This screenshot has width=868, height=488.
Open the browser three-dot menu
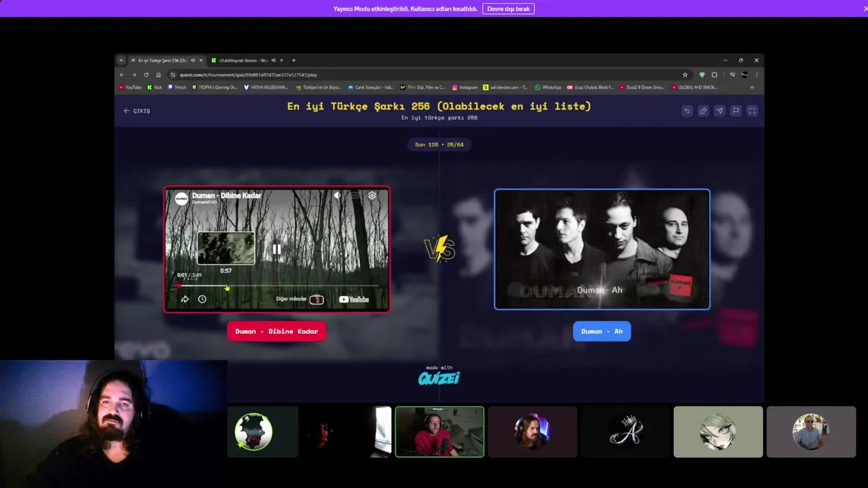(x=756, y=75)
